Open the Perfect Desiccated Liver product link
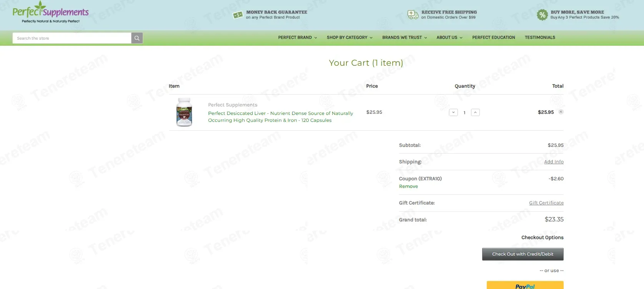644x289 pixels. click(281, 117)
